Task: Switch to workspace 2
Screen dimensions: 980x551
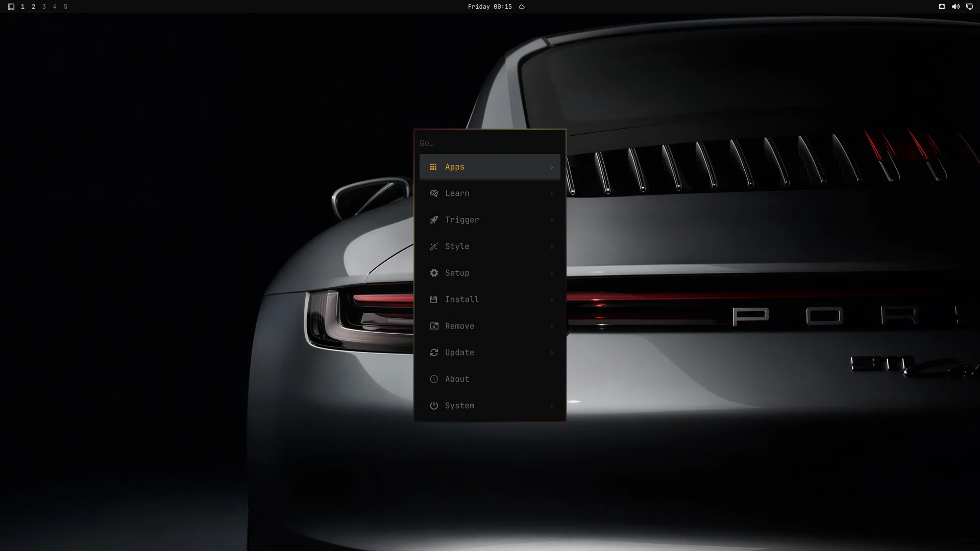Action: 34,7
